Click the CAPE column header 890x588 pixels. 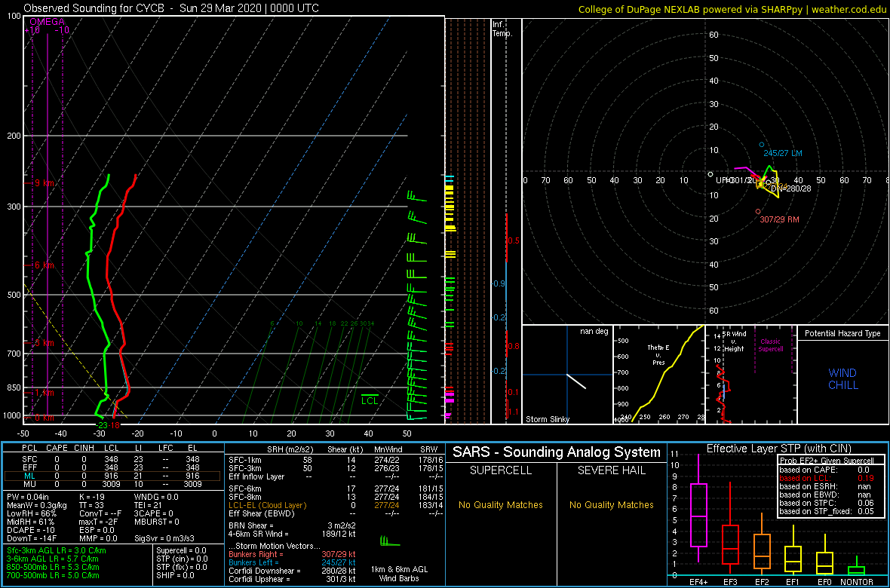pos(57,447)
